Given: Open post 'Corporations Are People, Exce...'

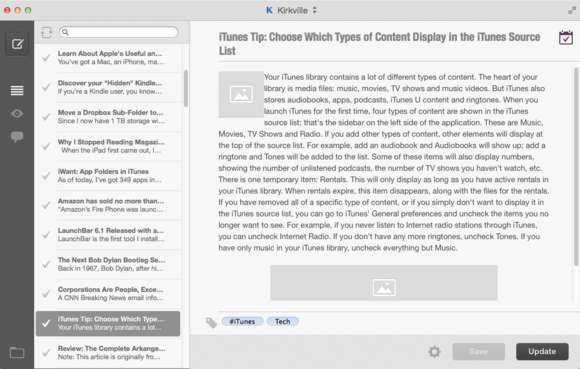Looking at the screenshot, I should tap(108, 294).
